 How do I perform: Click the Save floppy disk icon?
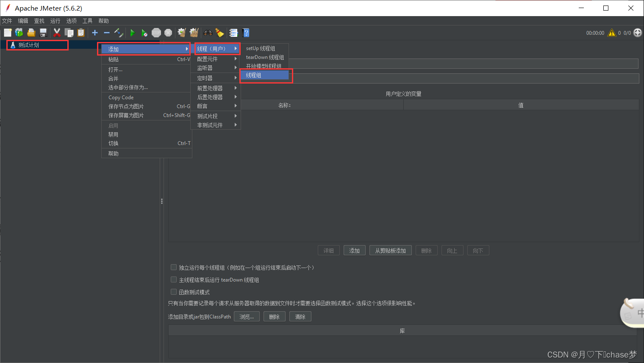[43, 33]
